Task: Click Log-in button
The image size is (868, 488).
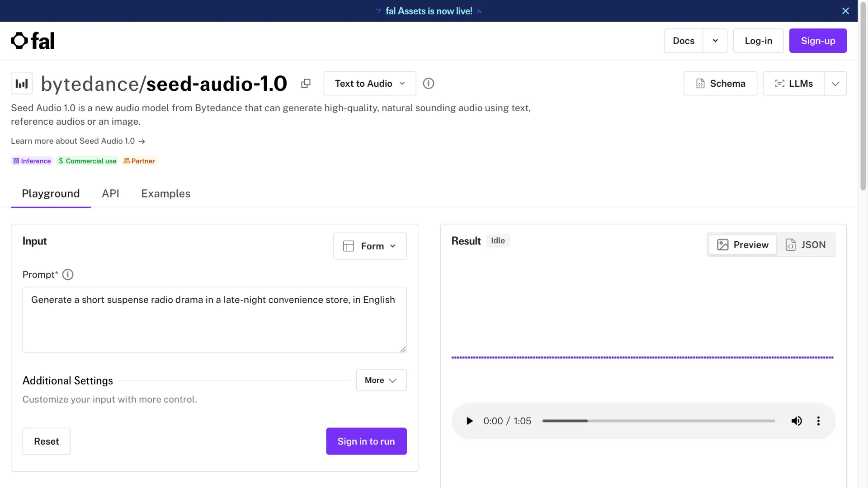Action: (x=758, y=41)
